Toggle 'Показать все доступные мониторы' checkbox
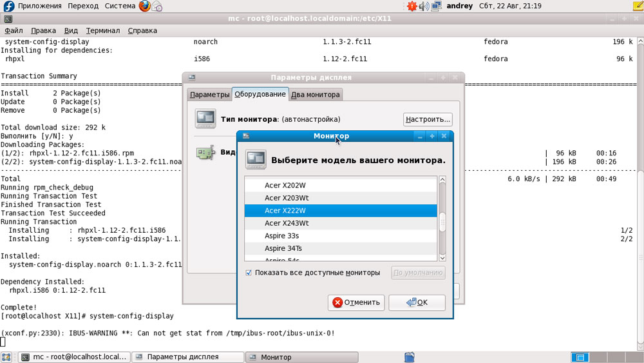Image resolution: width=644 pixels, height=363 pixels. (x=249, y=273)
